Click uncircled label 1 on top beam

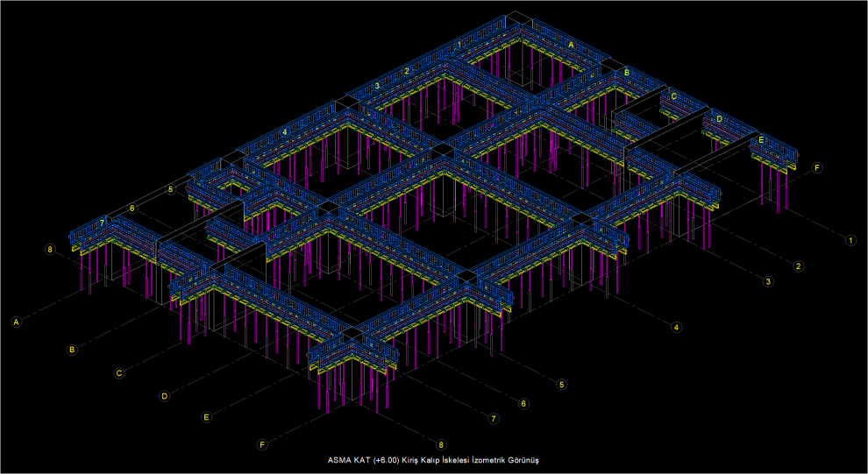pyautogui.click(x=459, y=45)
